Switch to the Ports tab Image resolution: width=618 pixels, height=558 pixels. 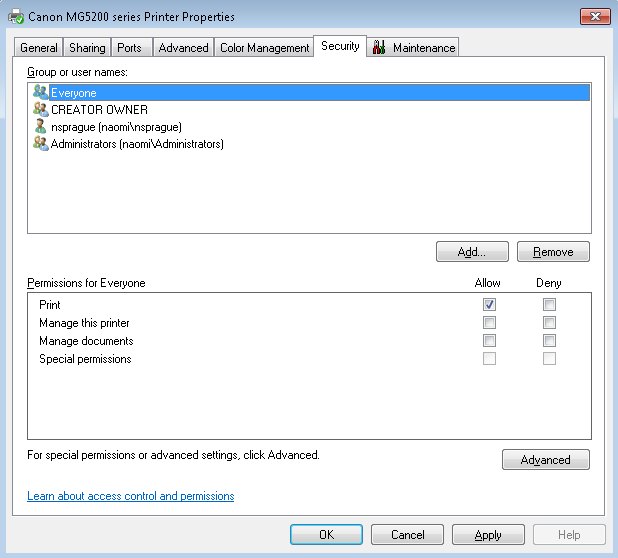129,48
